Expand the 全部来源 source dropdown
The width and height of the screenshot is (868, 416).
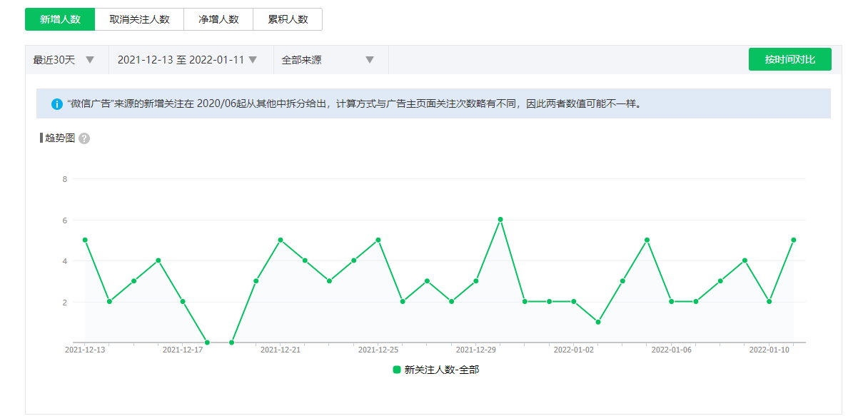coord(328,60)
